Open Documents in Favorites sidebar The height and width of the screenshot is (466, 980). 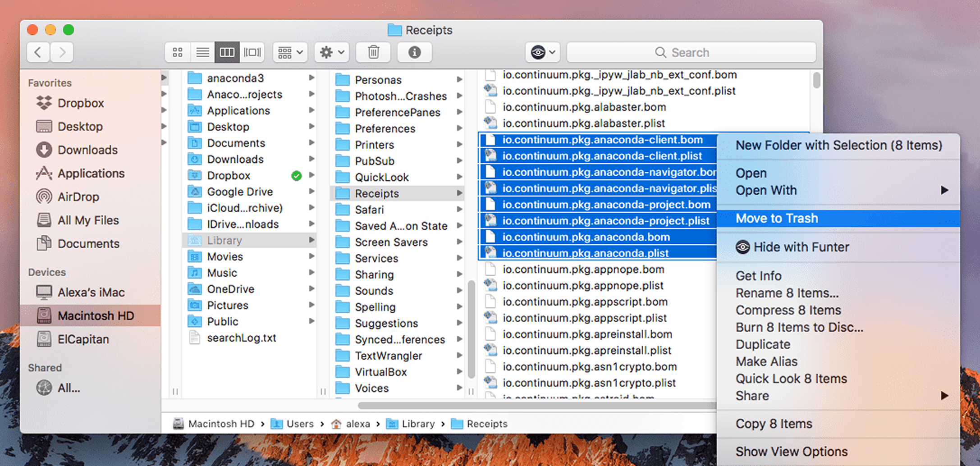coord(88,244)
